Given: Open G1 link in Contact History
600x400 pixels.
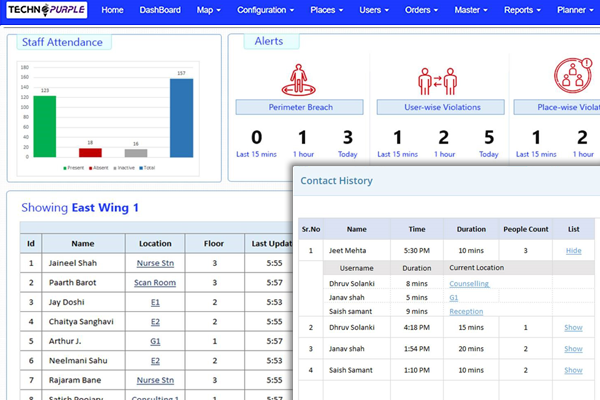Looking at the screenshot, I should click(453, 298).
